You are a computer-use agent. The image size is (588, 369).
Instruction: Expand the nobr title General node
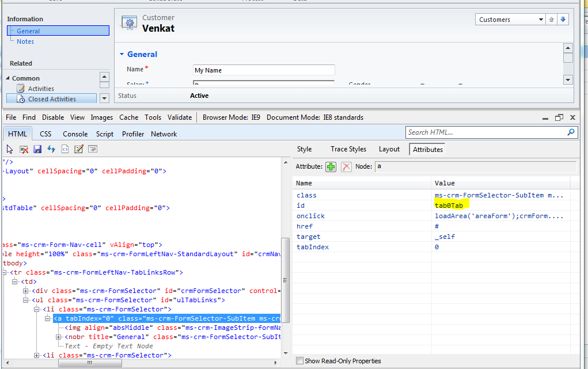pyautogui.click(x=59, y=337)
